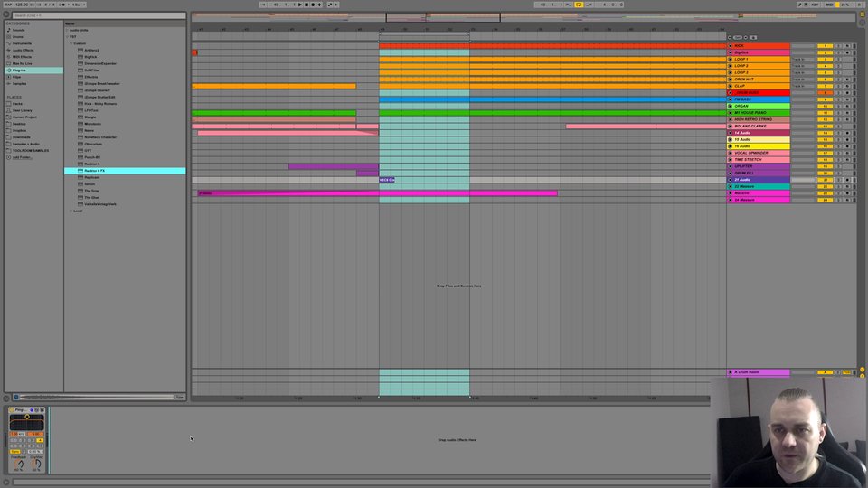The width and height of the screenshot is (868, 488).
Task: Toggle the KICK track activator
Action: coord(825,46)
